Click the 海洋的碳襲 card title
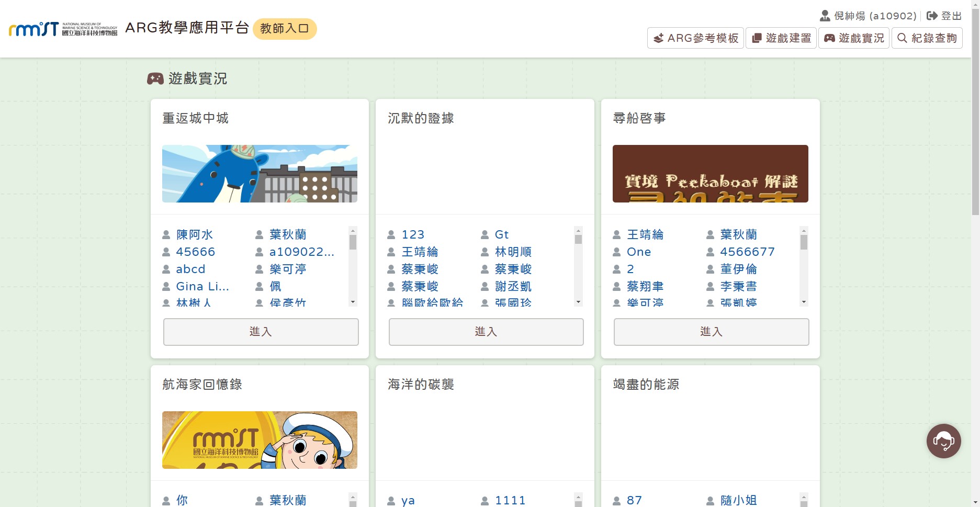 tap(421, 385)
